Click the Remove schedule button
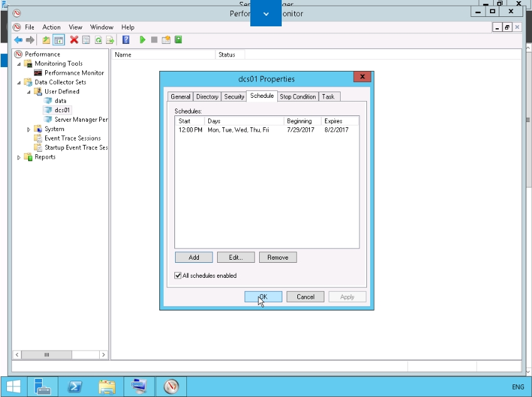 coord(277,257)
